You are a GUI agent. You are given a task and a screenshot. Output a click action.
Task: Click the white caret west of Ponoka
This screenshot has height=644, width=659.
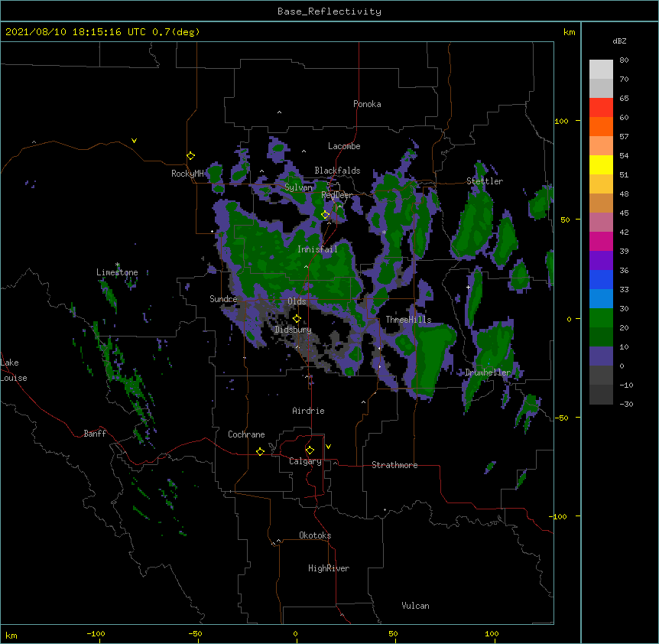(x=280, y=112)
